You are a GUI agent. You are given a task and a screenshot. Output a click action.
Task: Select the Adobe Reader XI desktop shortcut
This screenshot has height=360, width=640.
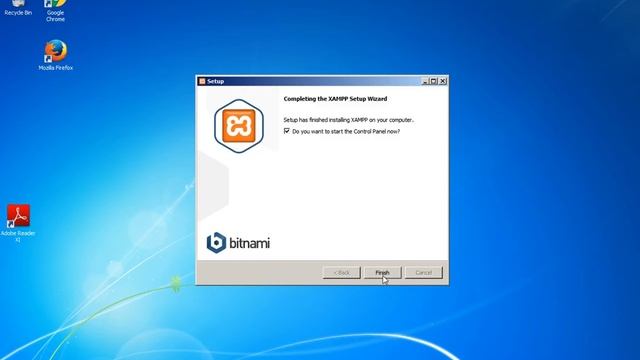(x=18, y=224)
